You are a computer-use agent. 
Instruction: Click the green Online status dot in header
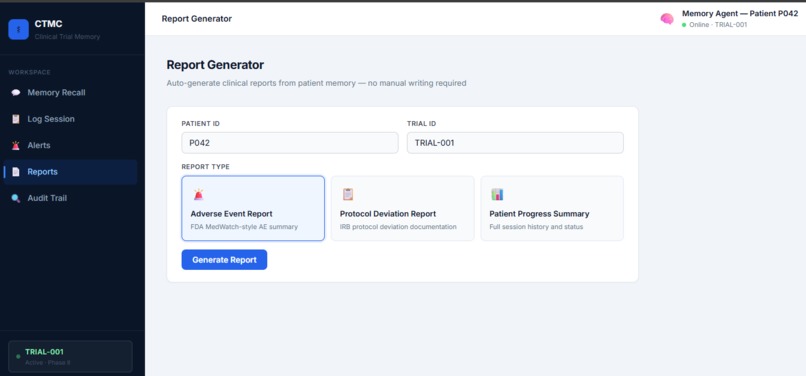point(684,25)
